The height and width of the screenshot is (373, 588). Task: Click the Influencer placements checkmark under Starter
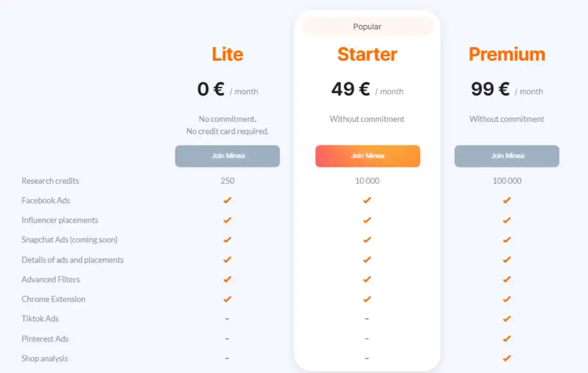pyautogui.click(x=366, y=220)
